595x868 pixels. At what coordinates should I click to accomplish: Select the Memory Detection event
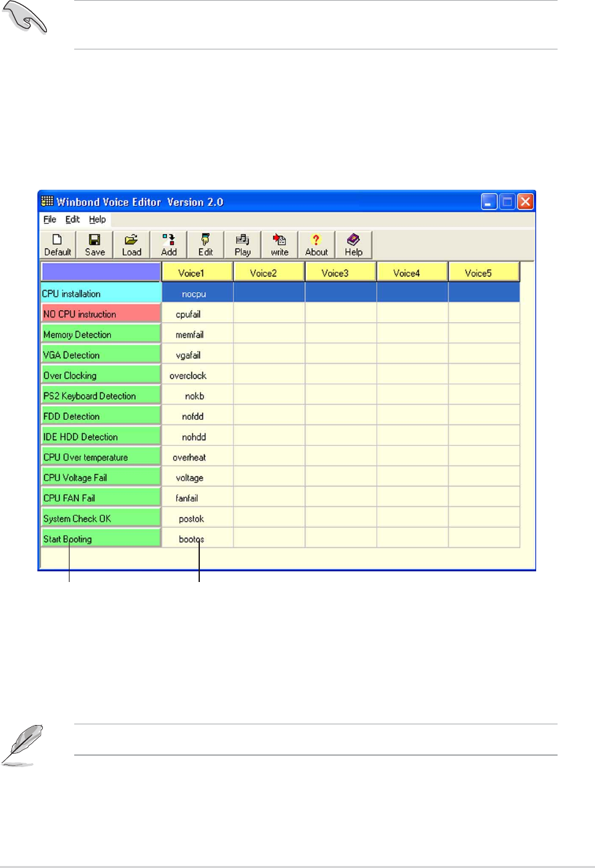click(101, 334)
